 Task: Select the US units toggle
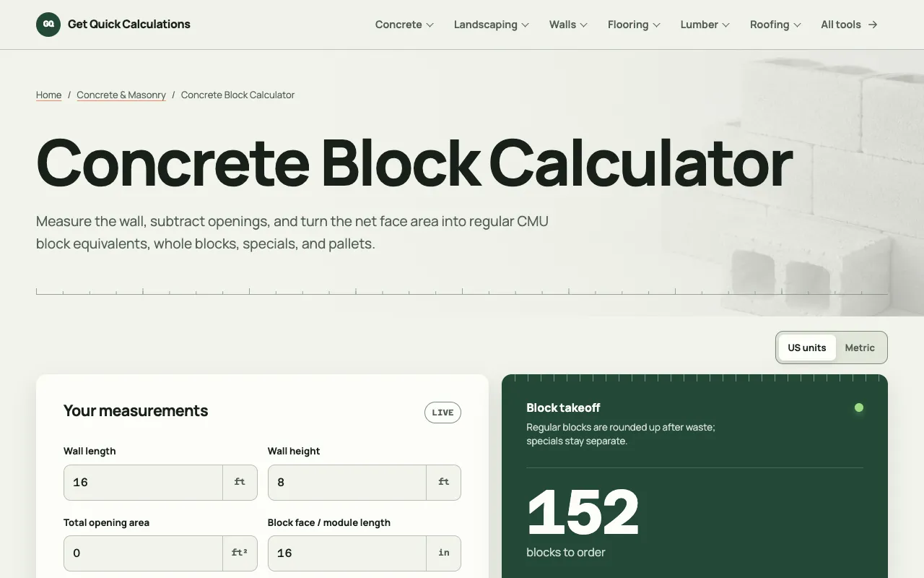[x=806, y=348]
